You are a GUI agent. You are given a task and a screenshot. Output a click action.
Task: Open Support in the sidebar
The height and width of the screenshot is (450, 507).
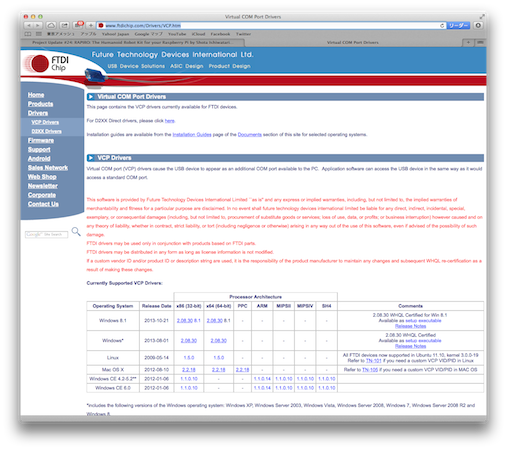pos(39,150)
